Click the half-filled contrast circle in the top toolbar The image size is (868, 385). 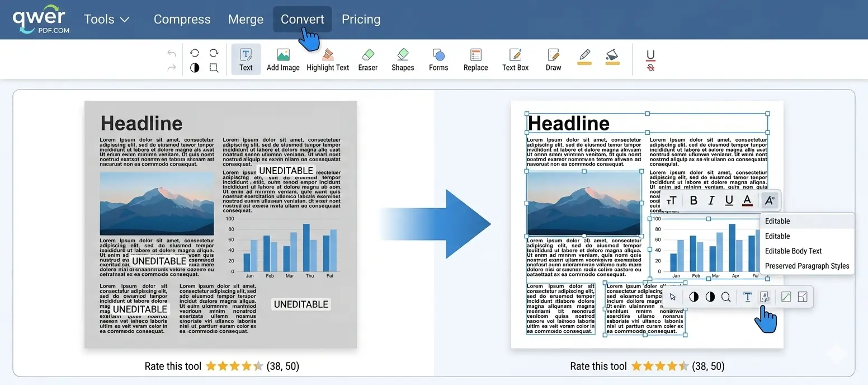point(195,68)
